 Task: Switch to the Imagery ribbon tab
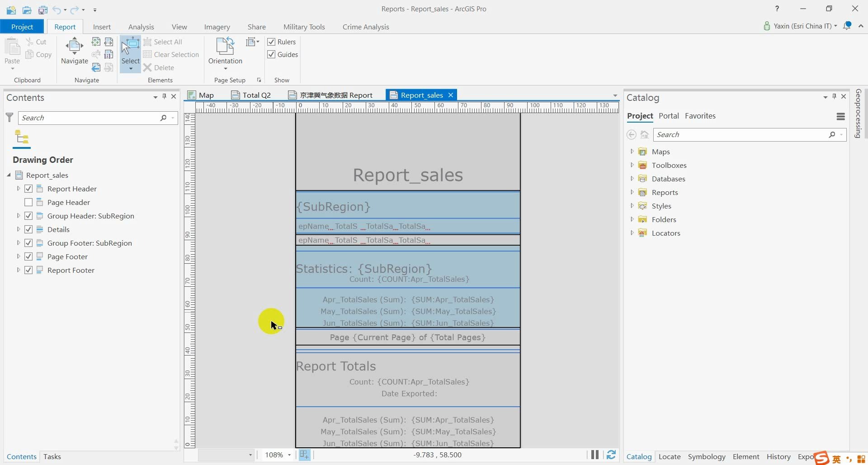coord(217,27)
